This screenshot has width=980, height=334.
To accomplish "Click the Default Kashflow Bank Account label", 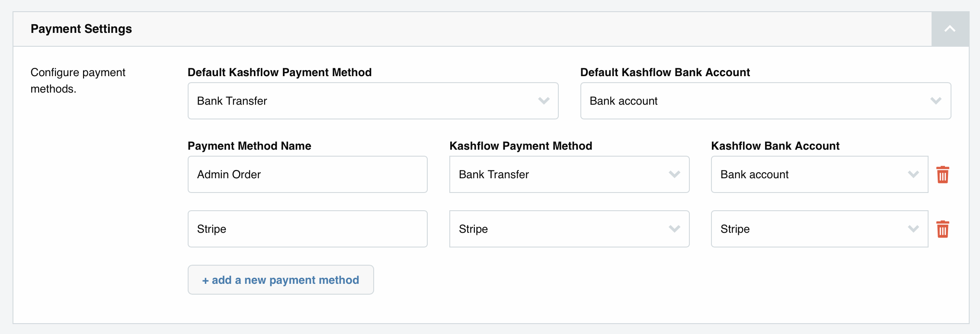I will [x=665, y=72].
